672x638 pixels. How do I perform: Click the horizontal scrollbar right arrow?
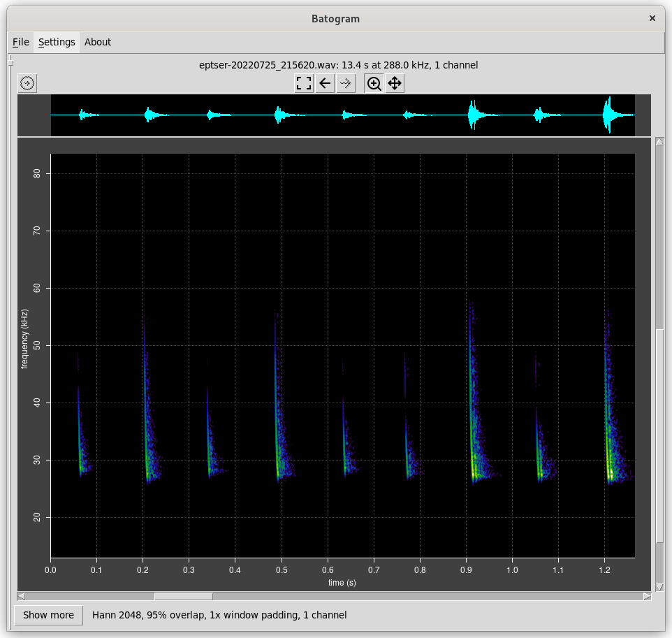pos(647,596)
